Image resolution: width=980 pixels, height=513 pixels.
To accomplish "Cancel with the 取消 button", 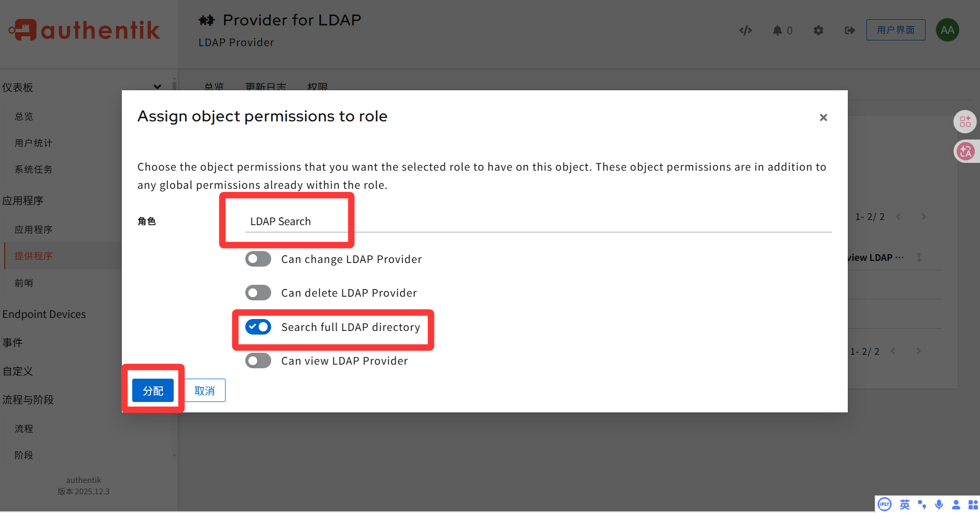I will coord(204,390).
